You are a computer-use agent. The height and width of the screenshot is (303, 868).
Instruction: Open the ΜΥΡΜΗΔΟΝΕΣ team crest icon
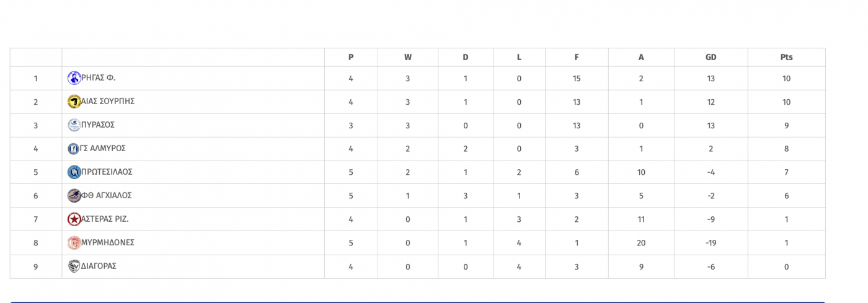74,243
